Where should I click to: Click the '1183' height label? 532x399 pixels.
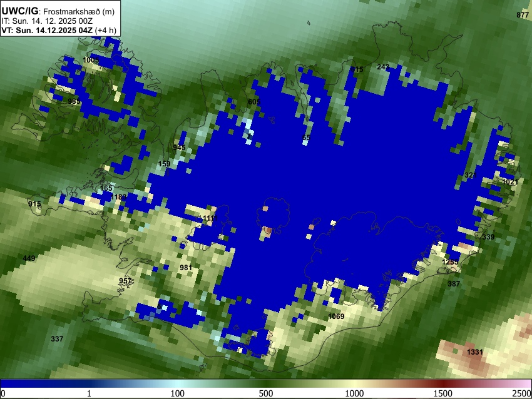118,197
